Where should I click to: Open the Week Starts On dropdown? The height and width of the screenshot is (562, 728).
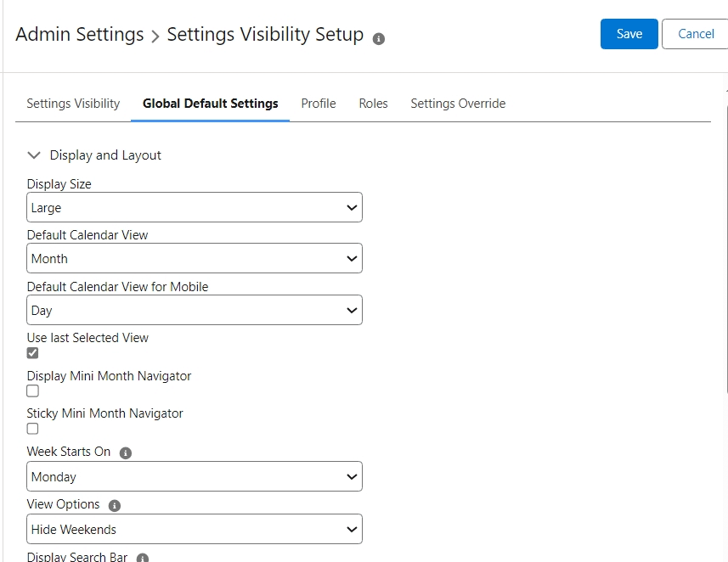[x=195, y=477]
